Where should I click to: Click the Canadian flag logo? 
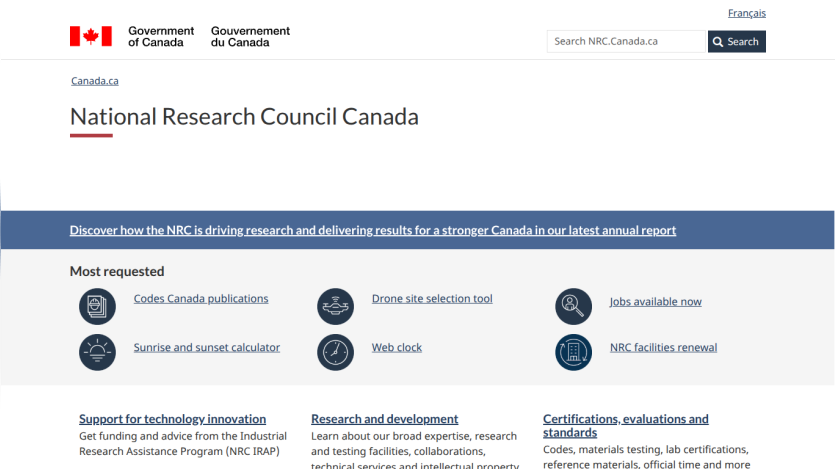pyautogui.click(x=91, y=36)
